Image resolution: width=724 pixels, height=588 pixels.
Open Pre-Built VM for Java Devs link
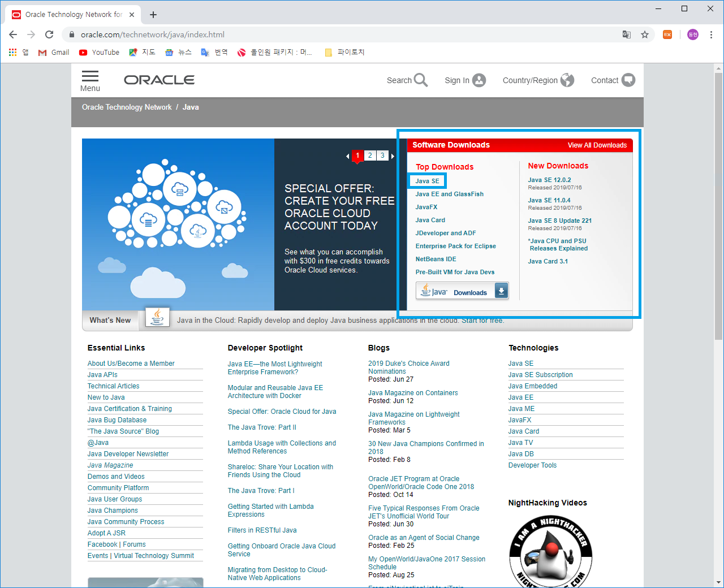click(x=455, y=272)
